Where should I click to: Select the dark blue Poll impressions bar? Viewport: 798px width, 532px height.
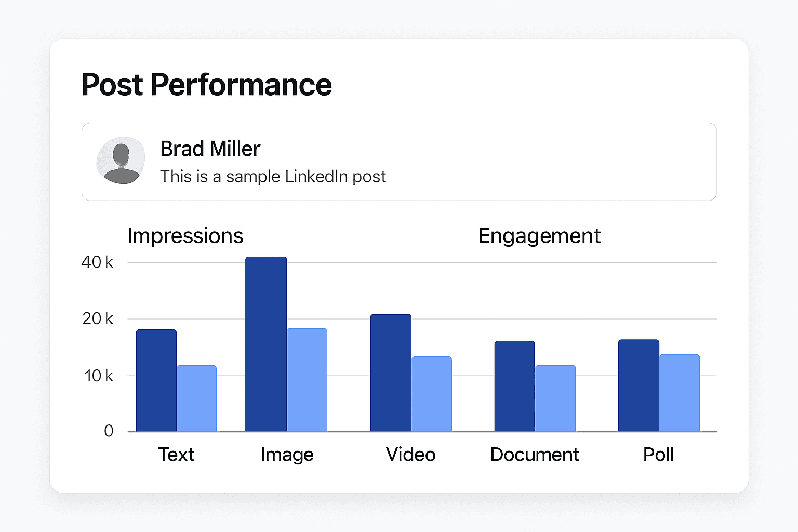click(x=639, y=385)
